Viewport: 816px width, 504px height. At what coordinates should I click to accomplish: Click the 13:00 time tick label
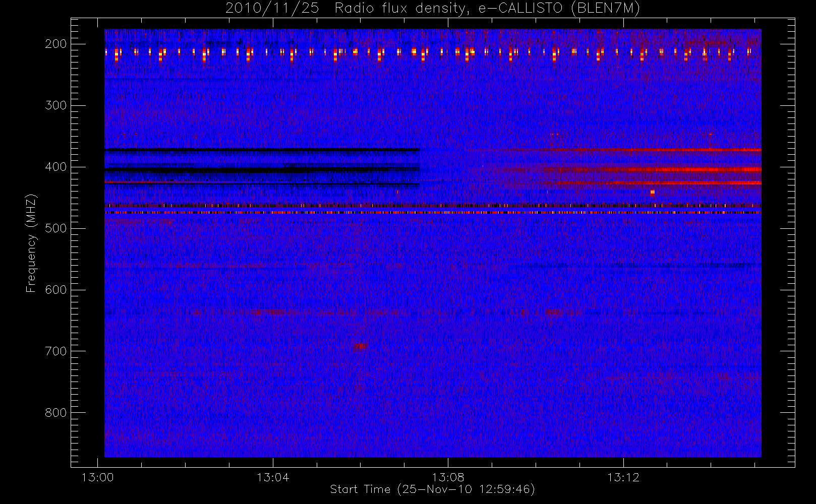[x=97, y=477]
